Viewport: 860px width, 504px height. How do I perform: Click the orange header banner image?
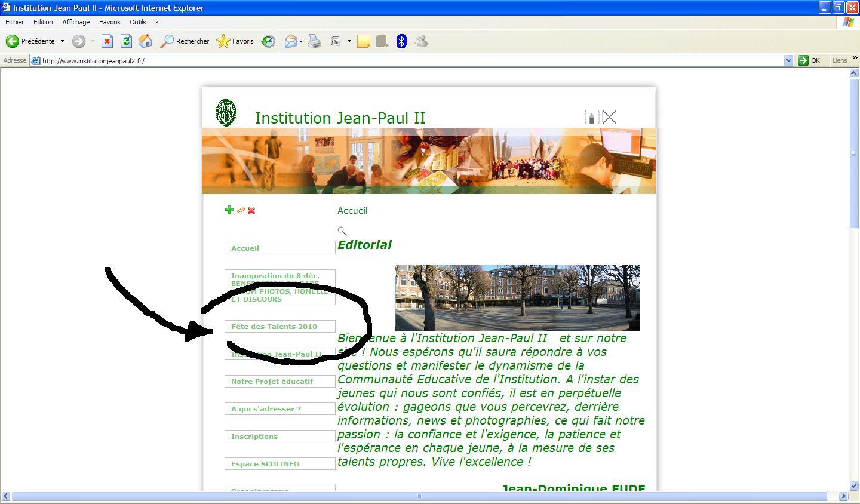[x=429, y=161]
